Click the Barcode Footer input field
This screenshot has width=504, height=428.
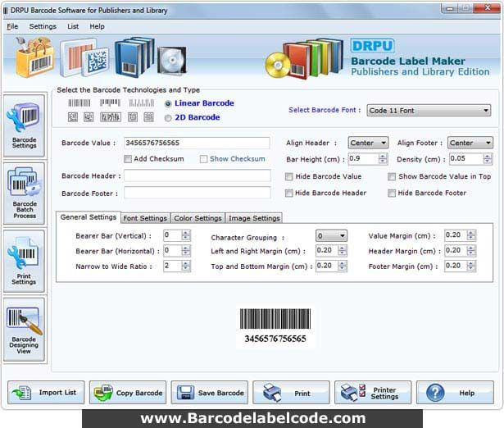(198, 193)
